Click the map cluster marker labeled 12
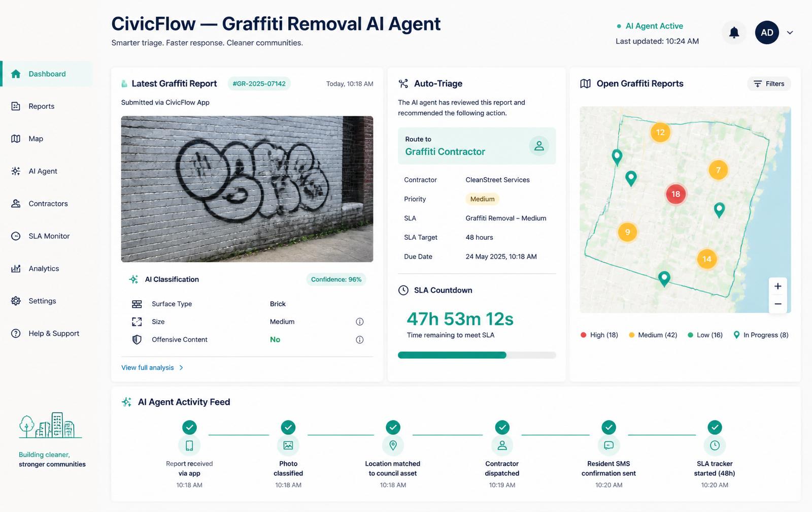 [x=660, y=133]
